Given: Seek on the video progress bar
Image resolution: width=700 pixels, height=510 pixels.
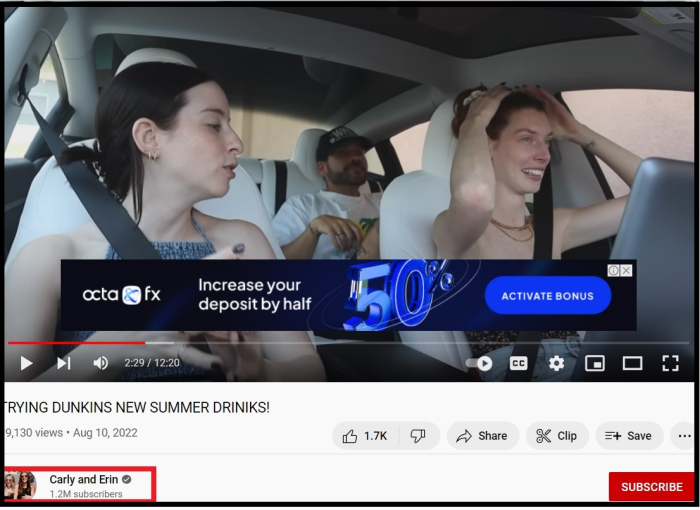Looking at the screenshot, I should coord(348,343).
